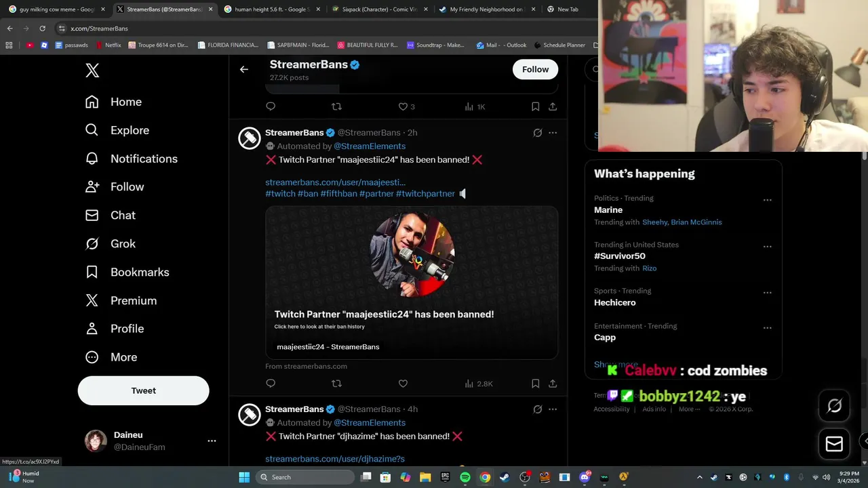This screenshot has height=488, width=868.
Task: Open the Rizo trending link
Action: click(x=650, y=268)
